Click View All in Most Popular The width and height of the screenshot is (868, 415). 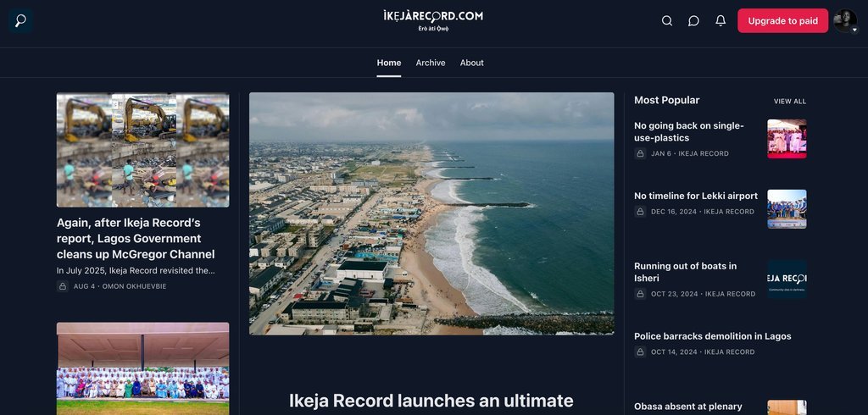click(x=790, y=102)
